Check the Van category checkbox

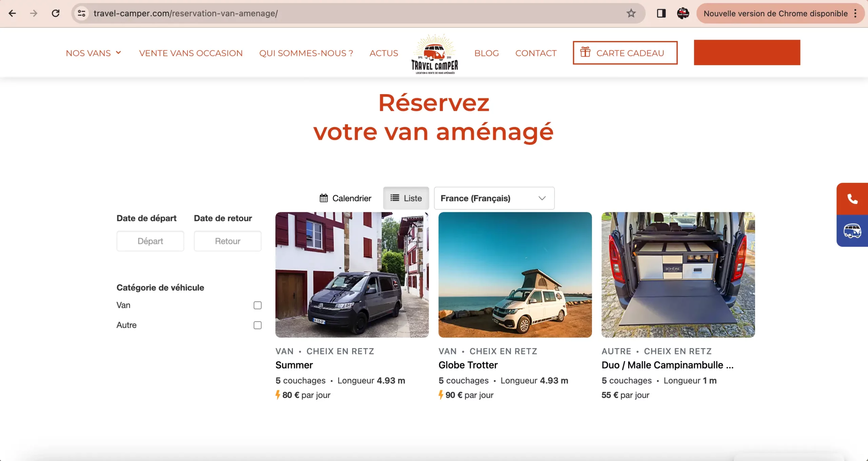click(257, 305)
